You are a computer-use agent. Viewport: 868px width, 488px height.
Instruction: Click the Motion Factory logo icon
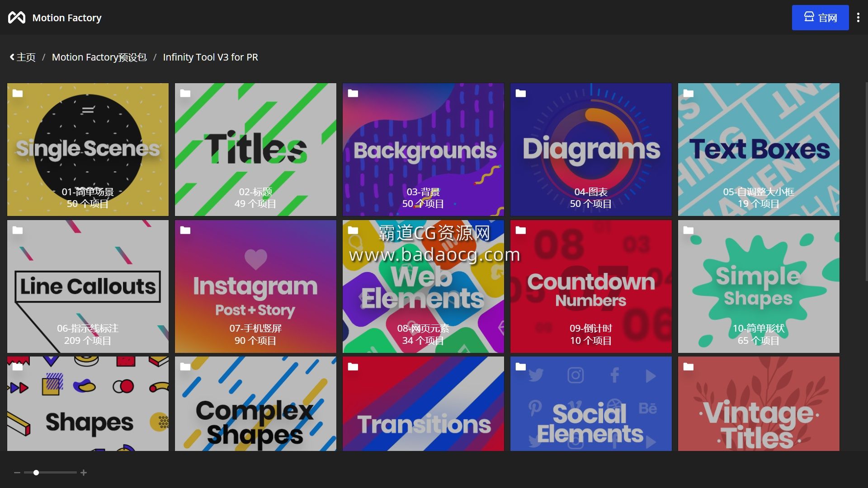pos(17,18)
